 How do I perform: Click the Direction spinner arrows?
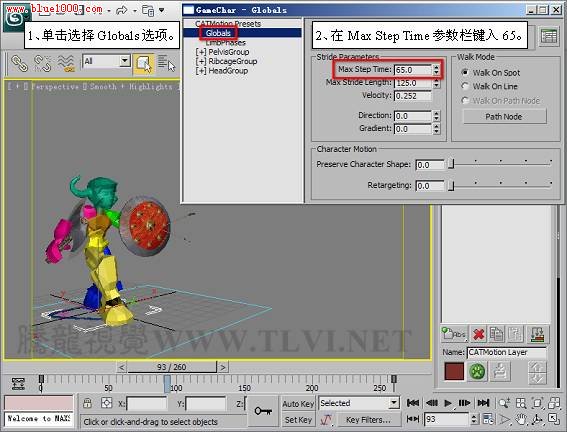coord(436,116)
